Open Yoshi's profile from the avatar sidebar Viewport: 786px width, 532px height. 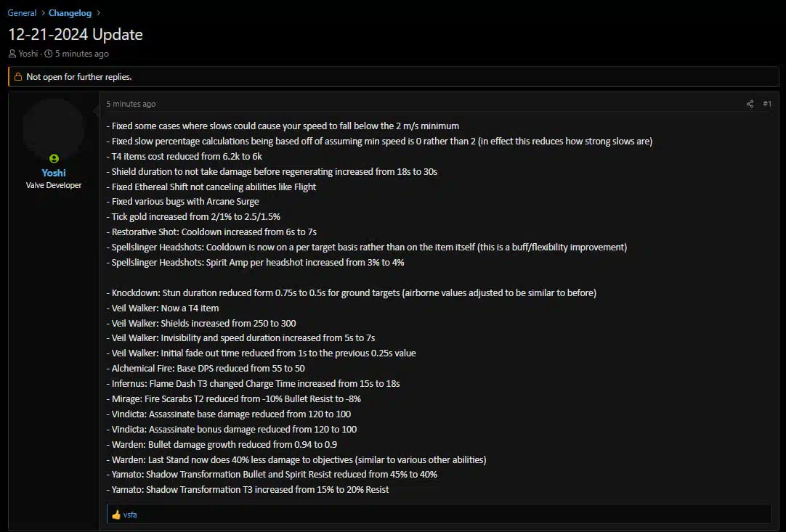tap(54, 173)
